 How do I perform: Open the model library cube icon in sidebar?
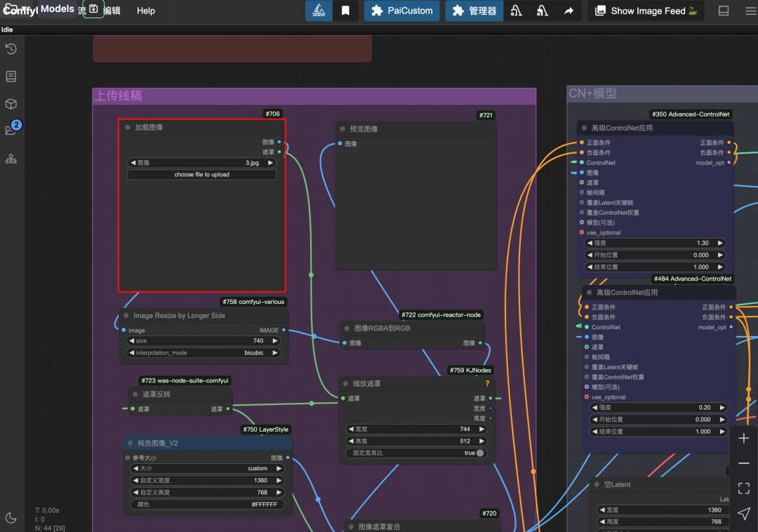(x=11, y=104)
